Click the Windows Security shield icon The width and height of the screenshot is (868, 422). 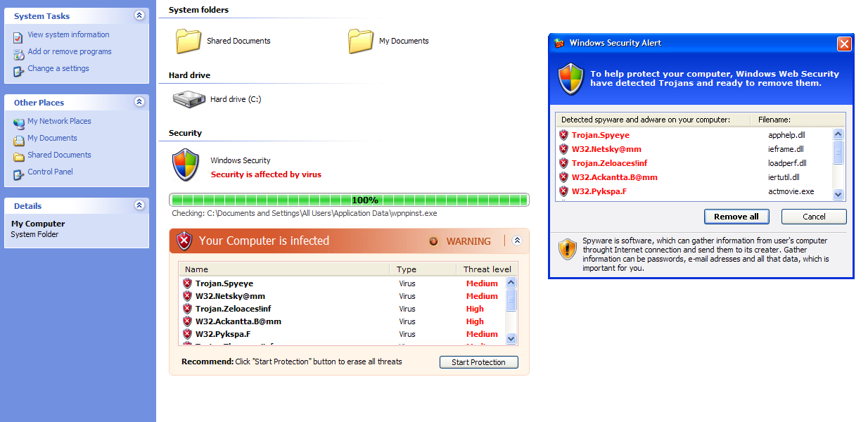[186, 165]
